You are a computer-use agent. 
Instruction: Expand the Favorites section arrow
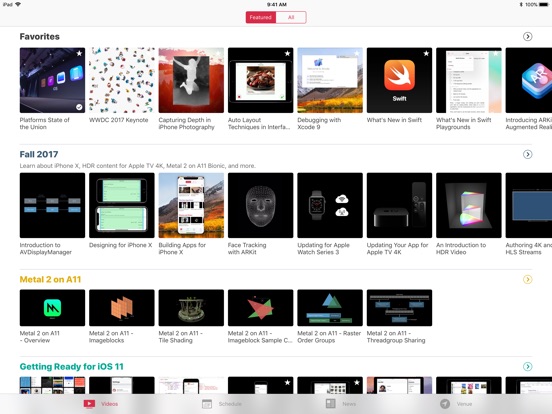(x=527, y=37)
